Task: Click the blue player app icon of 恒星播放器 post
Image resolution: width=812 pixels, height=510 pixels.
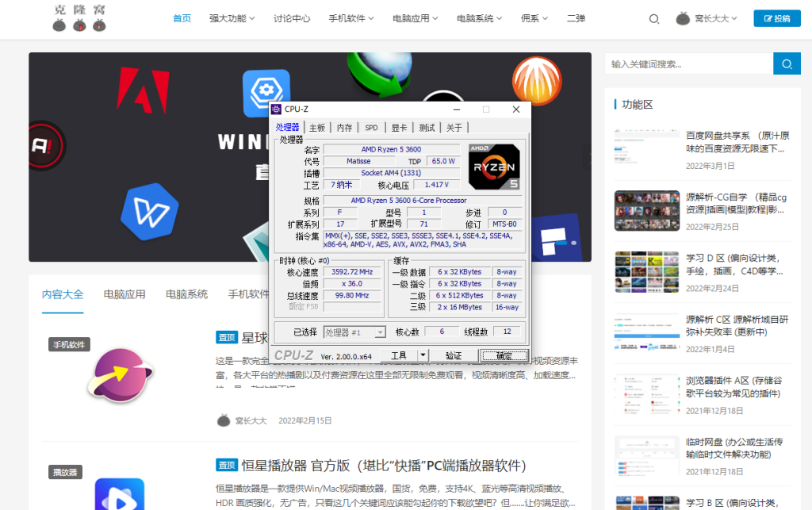Action: tap(120, 494)
